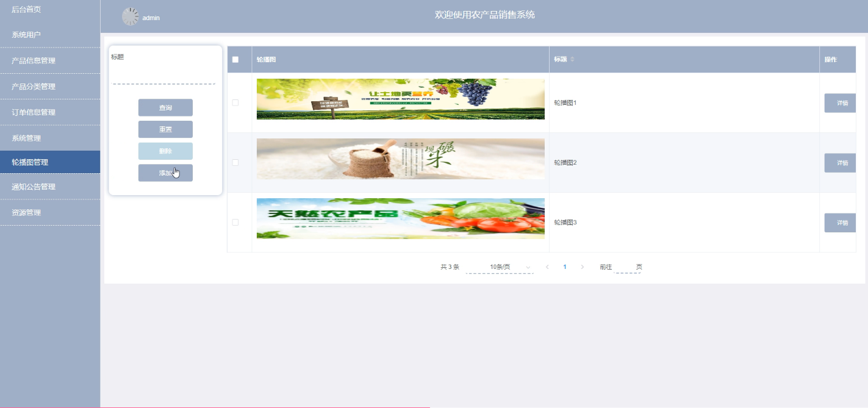
Task: Click the 共 3 条 total count text
Action: pos(450,267)
